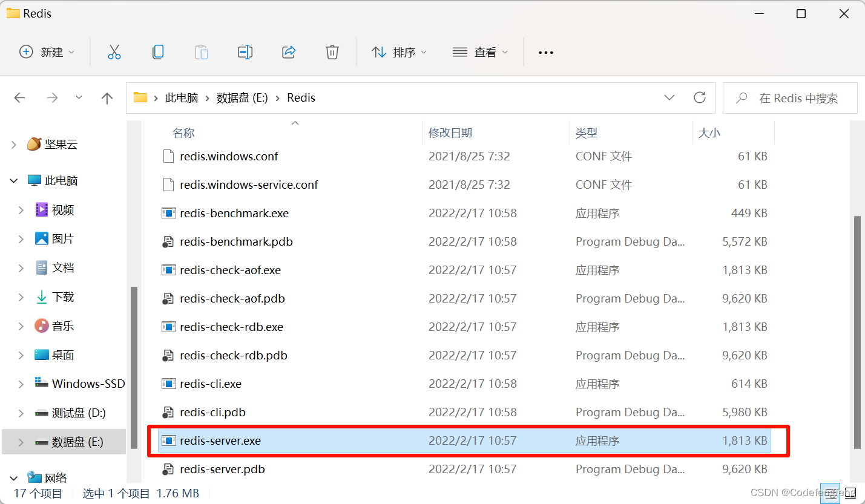The image size is (865, 504).
Task: Expand the 文档 tree node
Action: pos(21,268)
